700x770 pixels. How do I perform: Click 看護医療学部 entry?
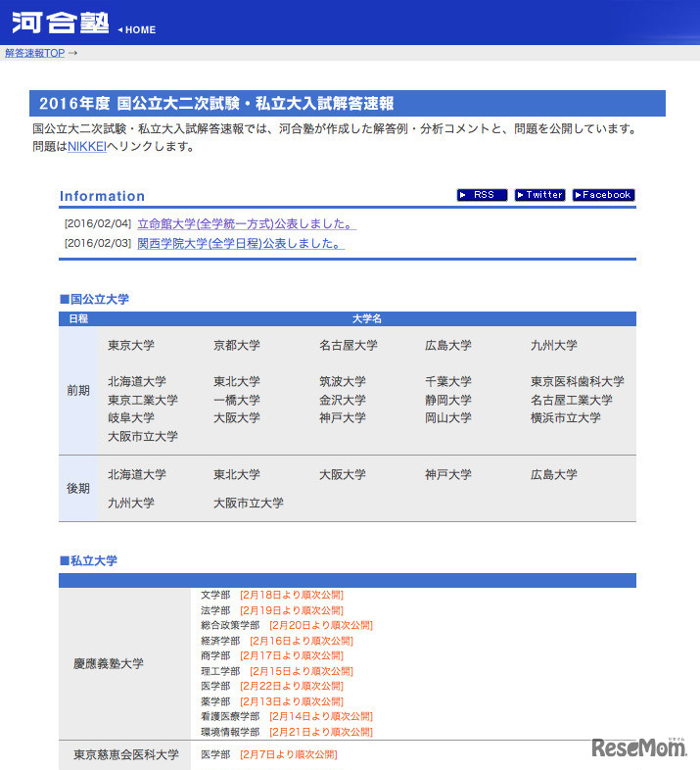[230, 716]
